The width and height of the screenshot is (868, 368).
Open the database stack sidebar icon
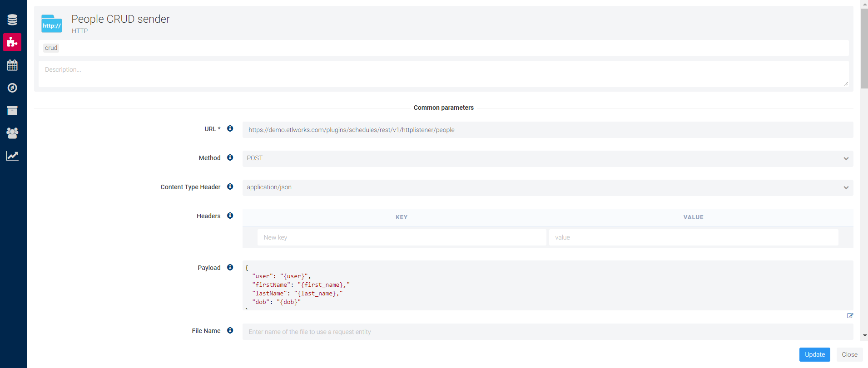pyautogui.click(x=12, y=20)
